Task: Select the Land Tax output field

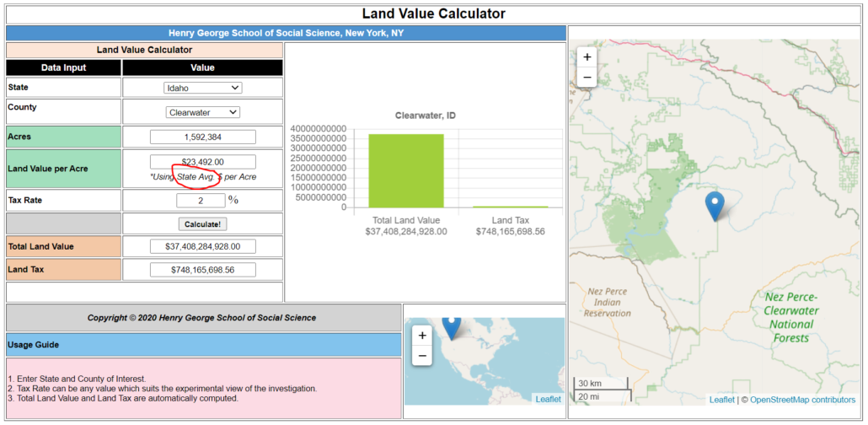Action: 202,270
